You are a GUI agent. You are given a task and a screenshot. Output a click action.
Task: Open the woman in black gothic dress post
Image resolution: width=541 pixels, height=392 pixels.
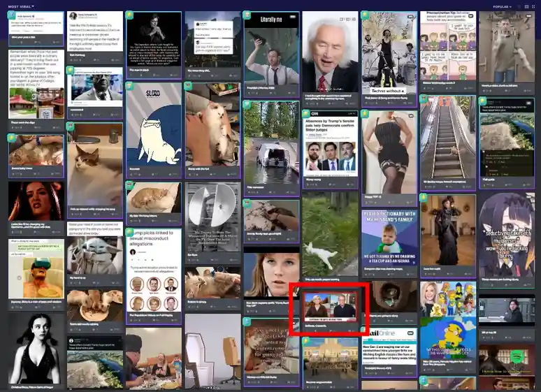pyautogui.click(x=448, y=236)
